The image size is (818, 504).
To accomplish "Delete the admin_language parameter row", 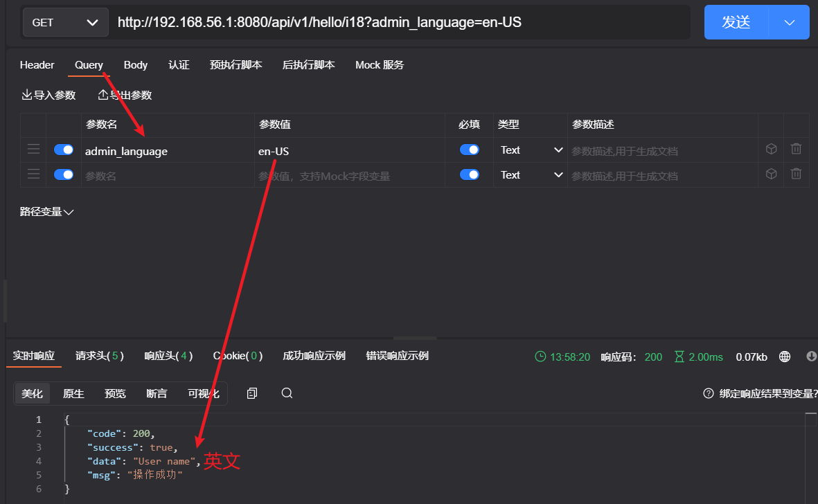I will 797,149.
